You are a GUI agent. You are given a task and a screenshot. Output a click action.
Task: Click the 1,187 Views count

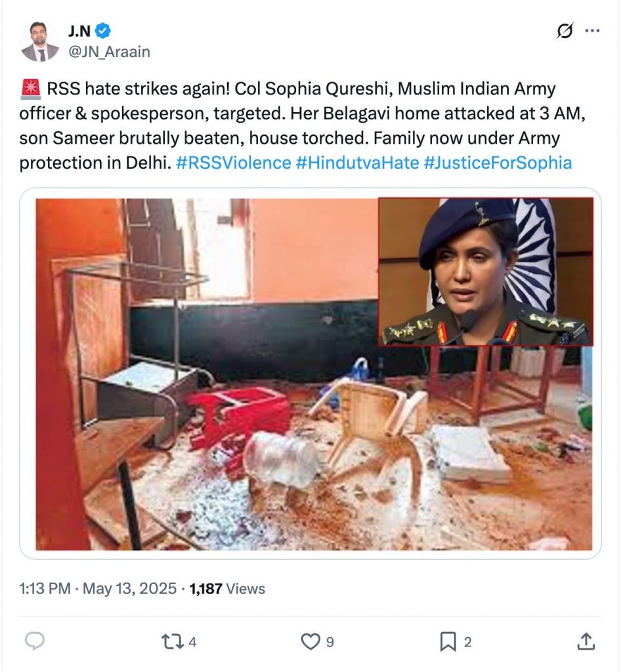tap(227, 589)
